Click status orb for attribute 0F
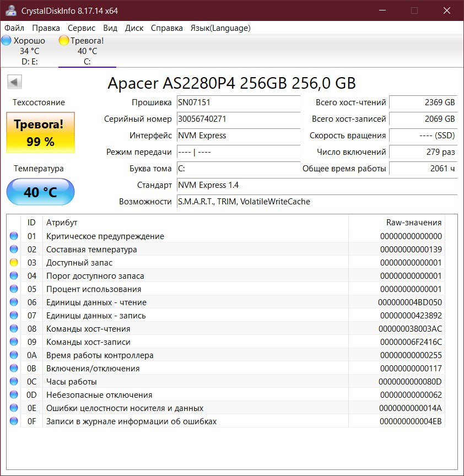Image resolution: width=464 pixels, height=476 pixels. (14, 421)
